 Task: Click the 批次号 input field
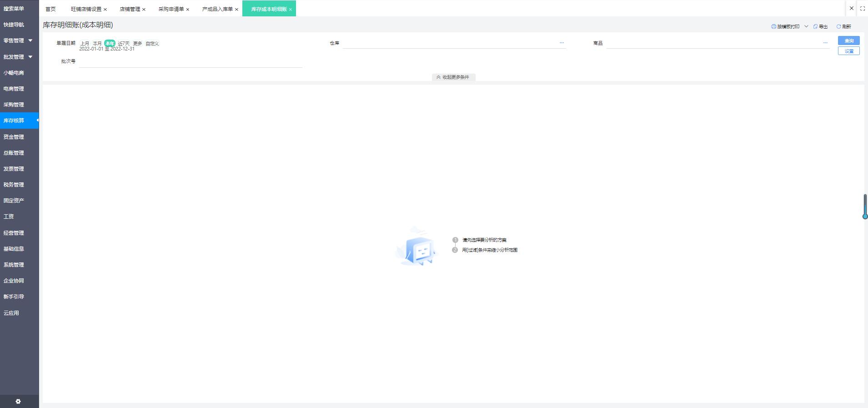(x=191, y=62)
